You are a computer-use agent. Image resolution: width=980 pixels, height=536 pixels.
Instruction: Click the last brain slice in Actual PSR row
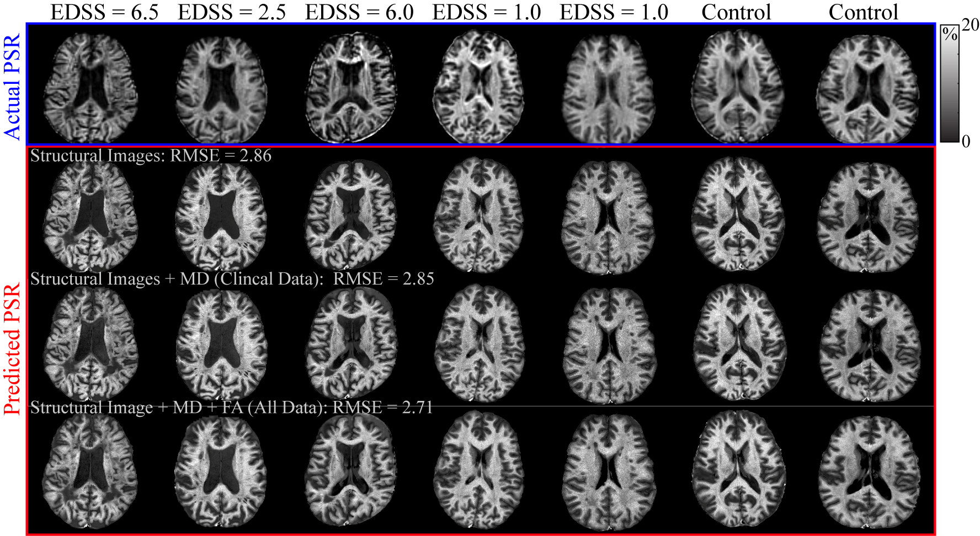pos(868,88)
